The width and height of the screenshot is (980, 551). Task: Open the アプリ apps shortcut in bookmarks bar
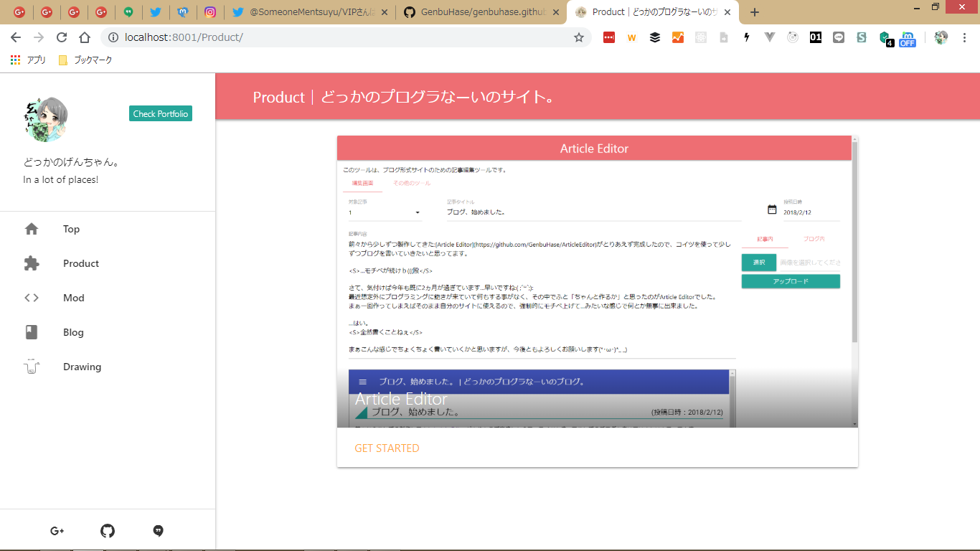[29, 60]
